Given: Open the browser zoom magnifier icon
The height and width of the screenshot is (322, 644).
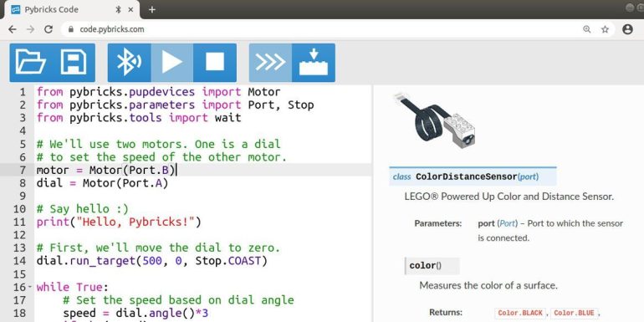Looking at the screenshot, I should point(587,29).
